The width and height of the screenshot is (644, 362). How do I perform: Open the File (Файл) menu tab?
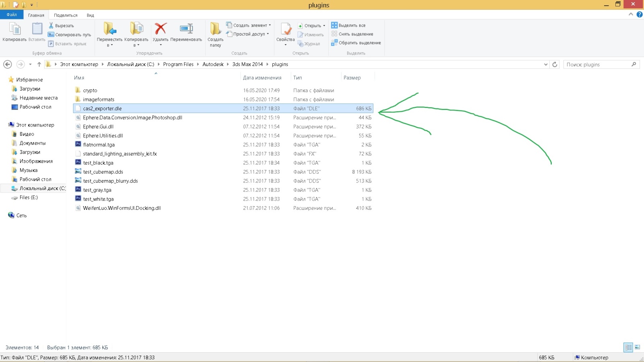coord(12,15)
